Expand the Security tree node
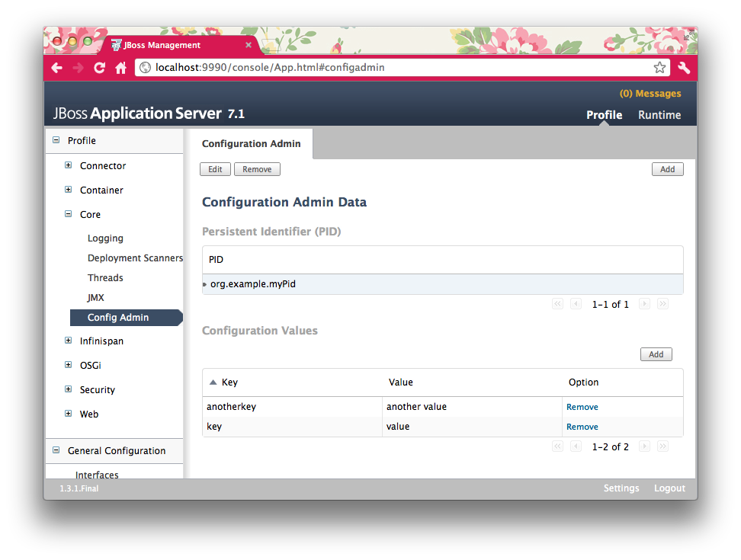This screenshot has height=560, width=741. (x=69, y=389)
